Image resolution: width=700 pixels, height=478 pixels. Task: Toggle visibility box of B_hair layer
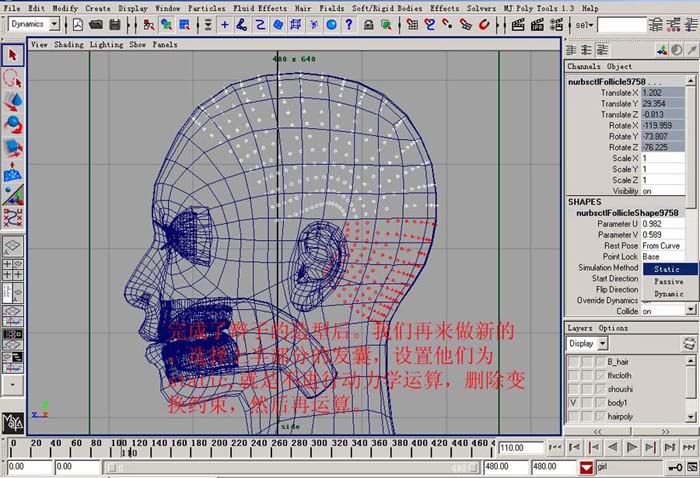coord(573,362)
